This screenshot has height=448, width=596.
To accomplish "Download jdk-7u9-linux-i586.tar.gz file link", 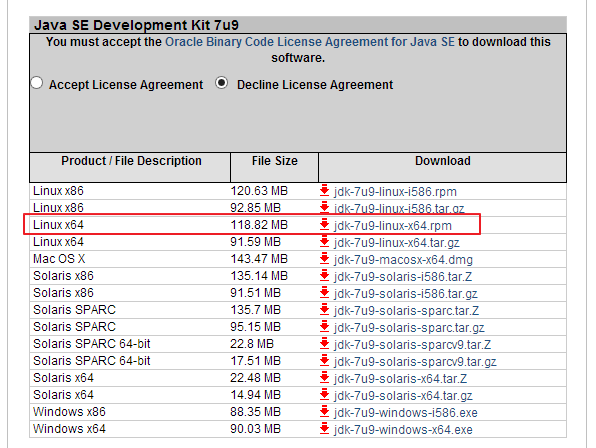I will pos(399,209).
